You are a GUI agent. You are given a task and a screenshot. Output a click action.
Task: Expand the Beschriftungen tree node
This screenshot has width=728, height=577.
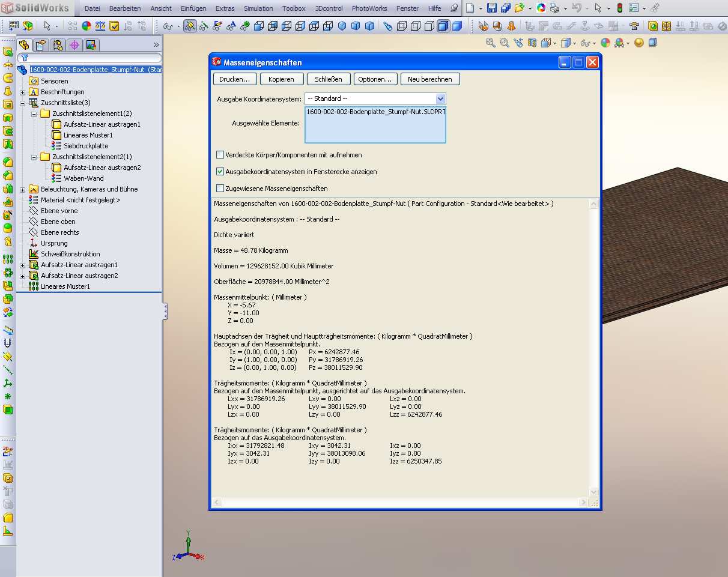pyautogui.click(x=23, y=92)
